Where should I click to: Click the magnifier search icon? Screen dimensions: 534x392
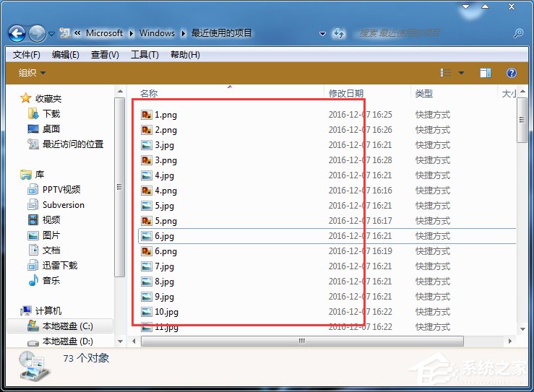519,33
